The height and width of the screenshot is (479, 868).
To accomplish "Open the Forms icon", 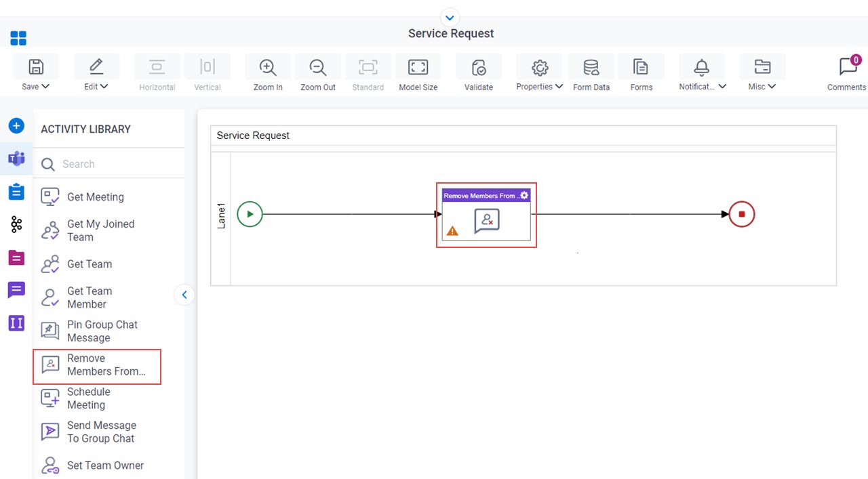I will pos(641,67).
